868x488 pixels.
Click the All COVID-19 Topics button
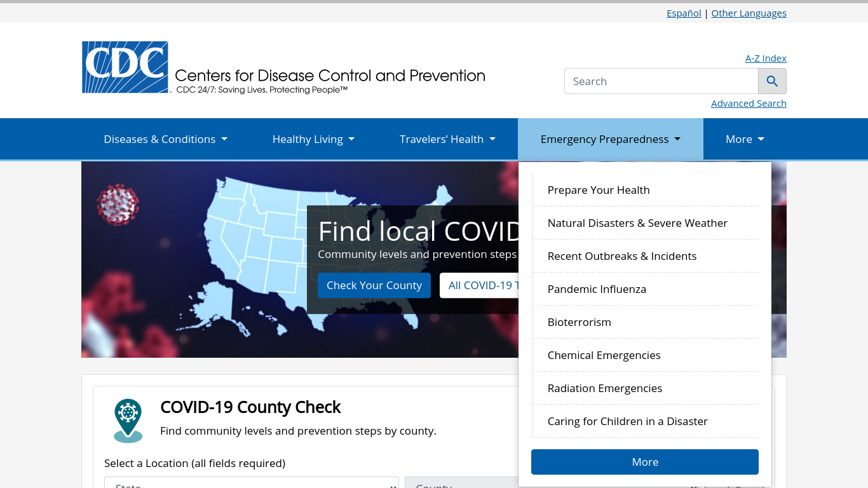click(x=480, y=285)
